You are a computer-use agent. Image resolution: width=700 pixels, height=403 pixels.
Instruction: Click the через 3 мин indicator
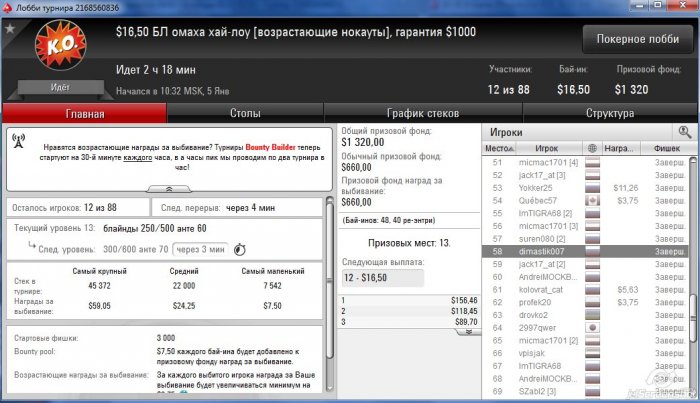200,249
